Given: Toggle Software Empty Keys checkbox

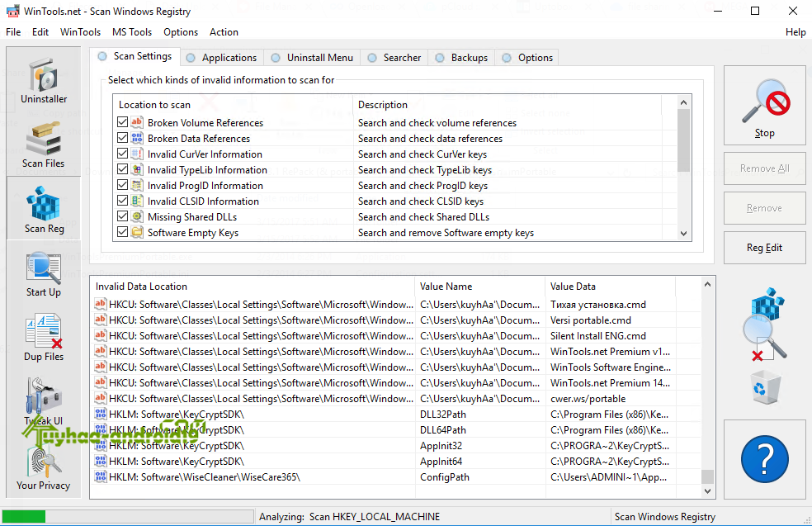Looking at the screenshot, I should tap(122, 232).
